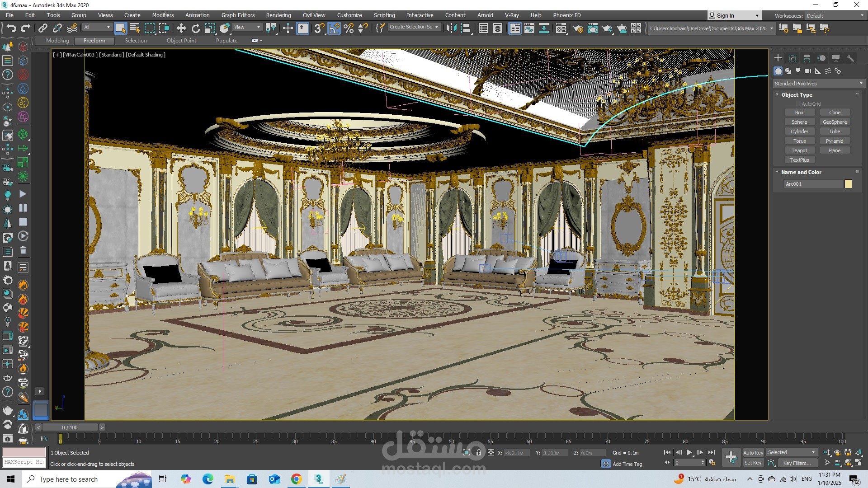Open Render Setup teapot icon
Viewport: 868px width, 488px height.
pyautogui.click(x=578, y=28)
